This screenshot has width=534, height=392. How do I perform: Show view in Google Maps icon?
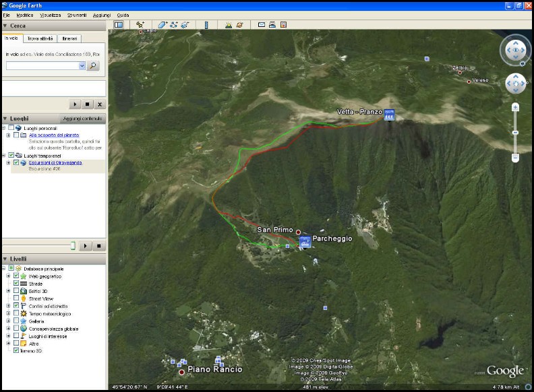click(283, 24)
